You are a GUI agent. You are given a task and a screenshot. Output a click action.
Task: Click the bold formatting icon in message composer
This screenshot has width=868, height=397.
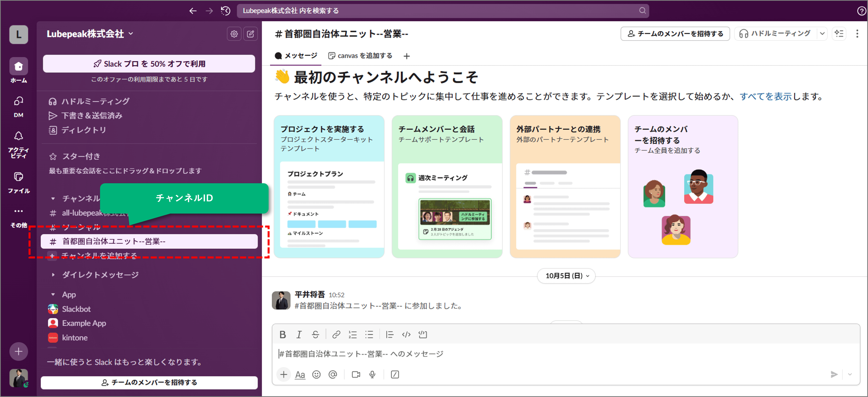click(x=283, y=334)
